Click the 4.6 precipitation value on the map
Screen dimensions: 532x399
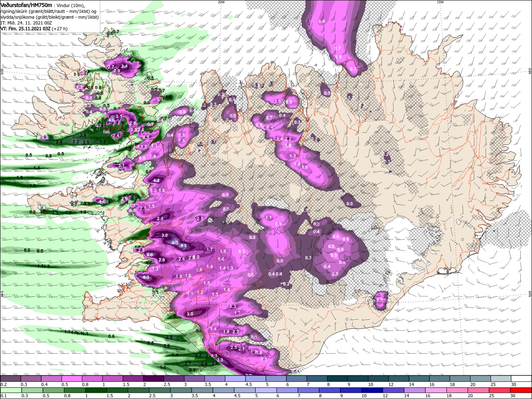pyautogui.click(x=102, y=202)
